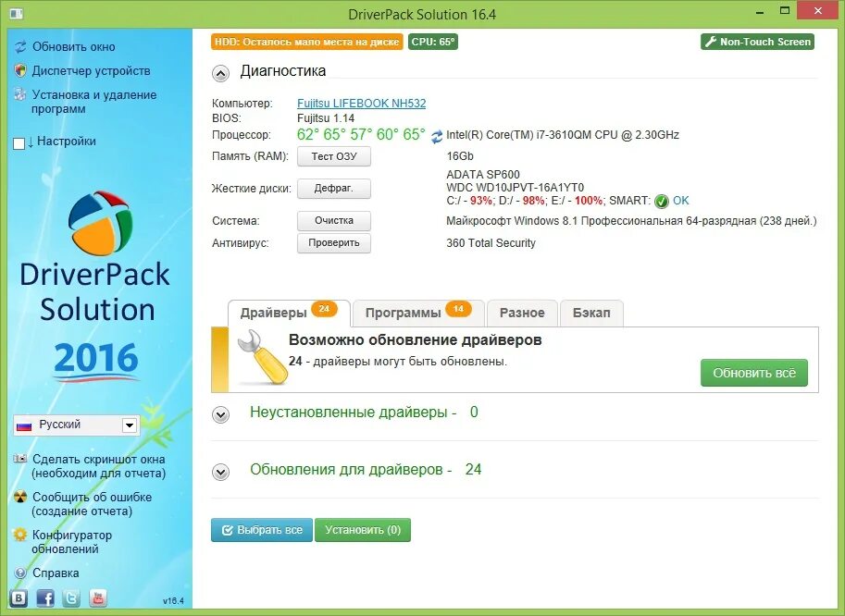Click Обновить окно in sidebar
This screenshot has width=845, height=616.
[x=74, y=47]
